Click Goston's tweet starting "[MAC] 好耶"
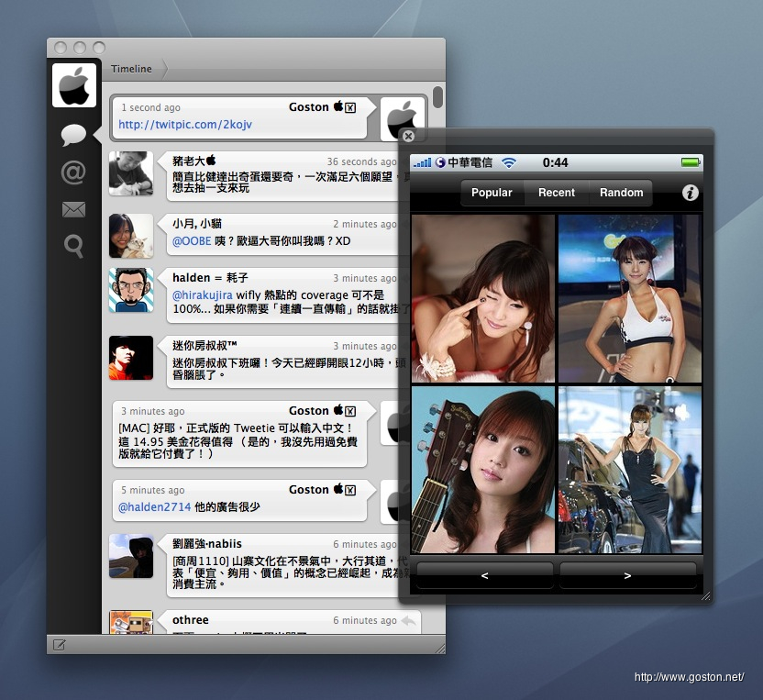 click(239, 434)
